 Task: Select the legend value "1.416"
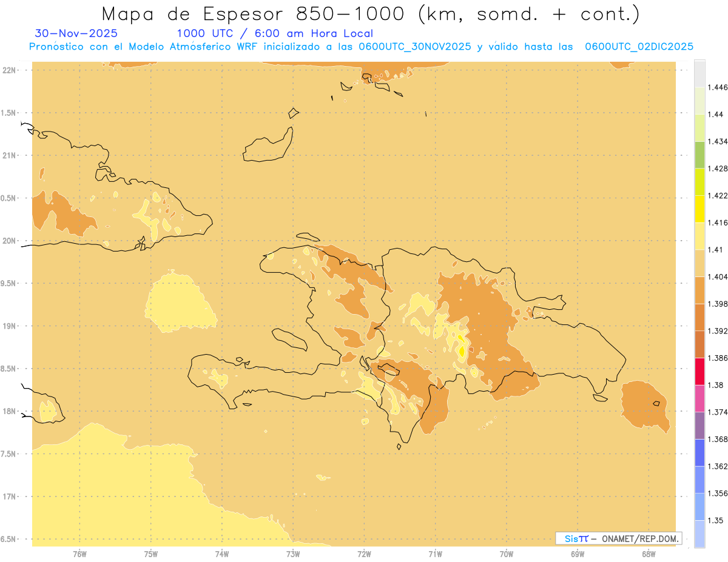[x=718, y=222]
